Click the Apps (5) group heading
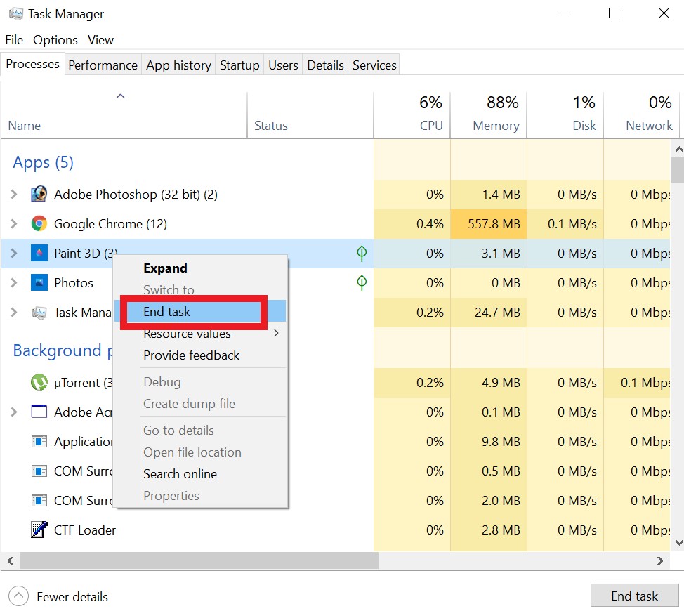This screenshot has height=616, width=684. pos(43,162)
